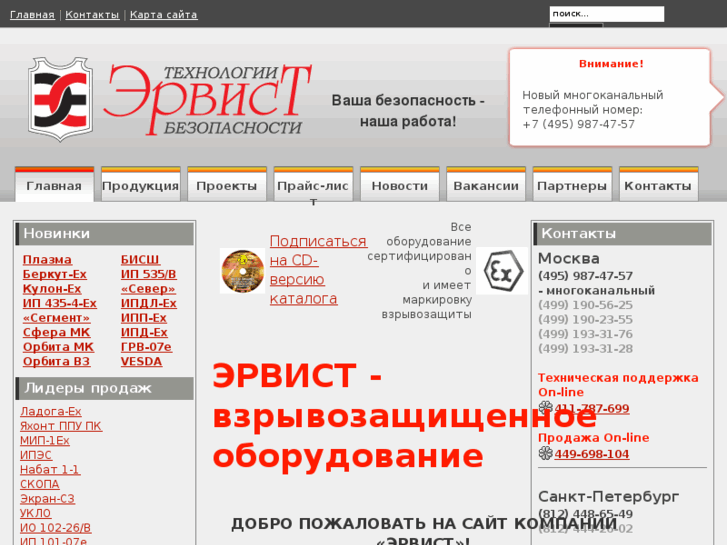Click the +7 (495) 987-47-57 notice text
This screenshot has width=727, height=545.
(579, 124)
